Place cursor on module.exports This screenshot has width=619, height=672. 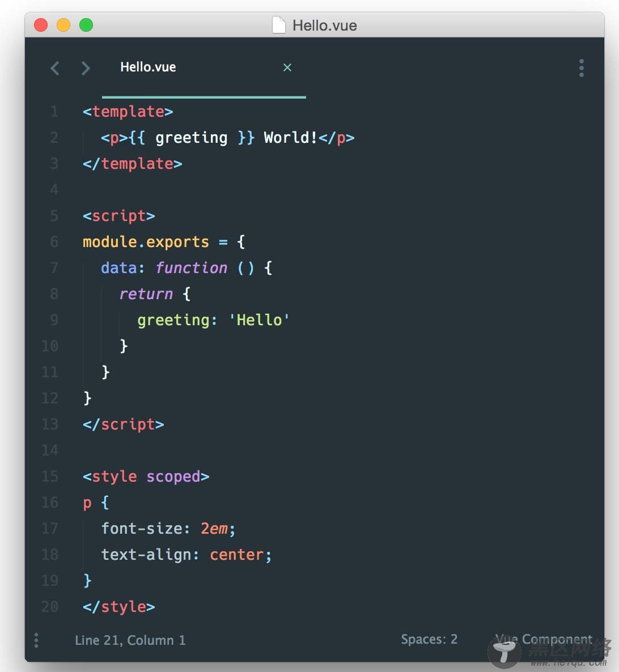click(x=146, y=242)
